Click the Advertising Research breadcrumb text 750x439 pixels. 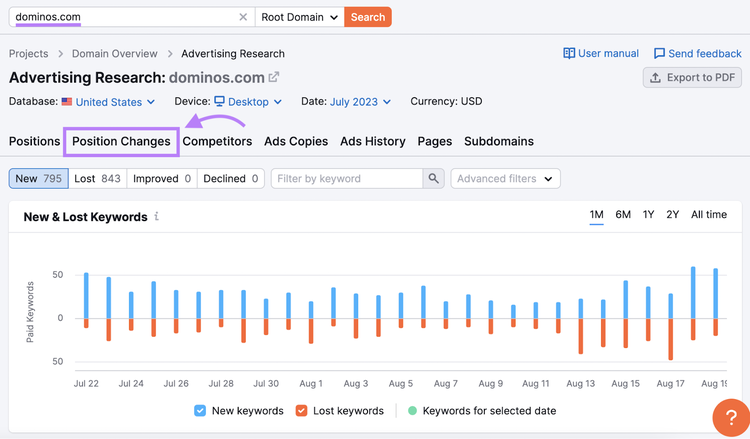click(x=233, y=54)
